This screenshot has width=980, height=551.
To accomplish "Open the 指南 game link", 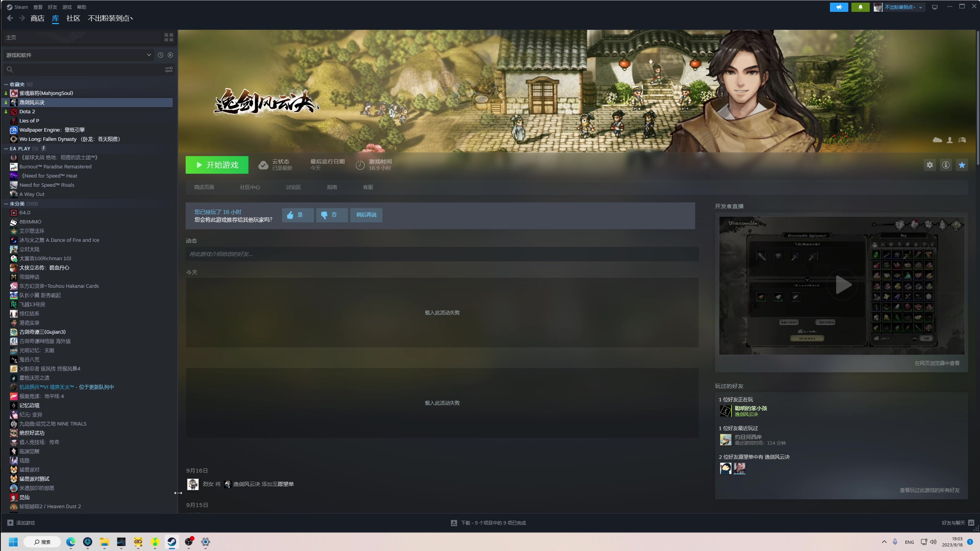I will (332, 187).
